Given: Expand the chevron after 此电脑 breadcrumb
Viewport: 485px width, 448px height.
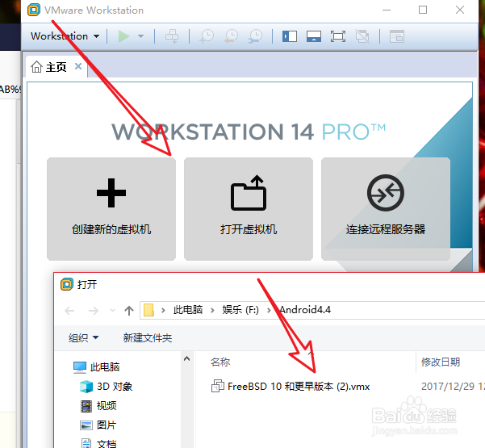Looking at the screenshot, I should click(212, 310).
